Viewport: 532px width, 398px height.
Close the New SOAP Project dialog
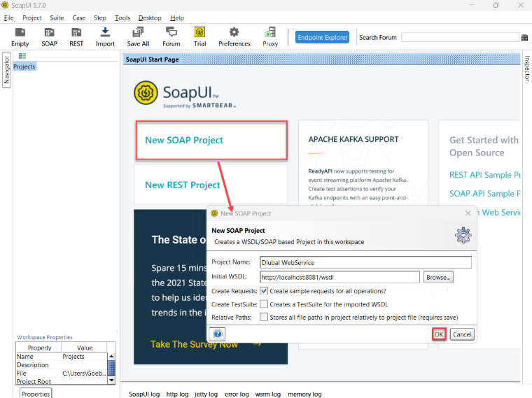tap(468, 213)
